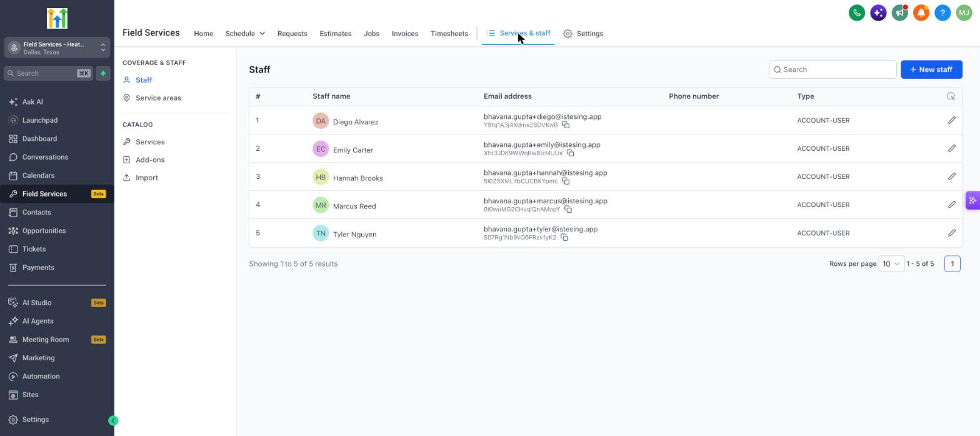Screen dimensions: 980x436
Task: Open Opportunities in the left sidebar
Action: pos(44,231)
